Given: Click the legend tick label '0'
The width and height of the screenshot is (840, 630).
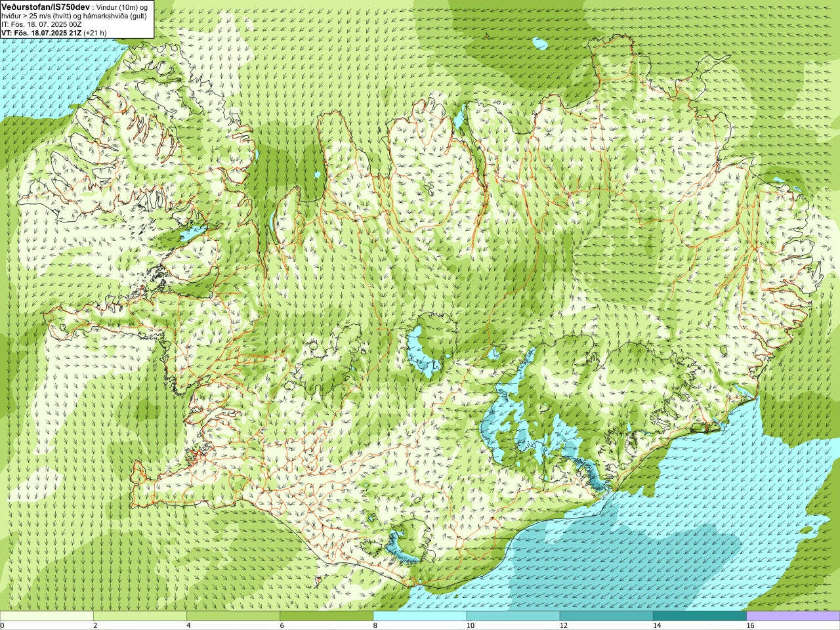Looking at the screenshot, I should (x=3, y=625).
